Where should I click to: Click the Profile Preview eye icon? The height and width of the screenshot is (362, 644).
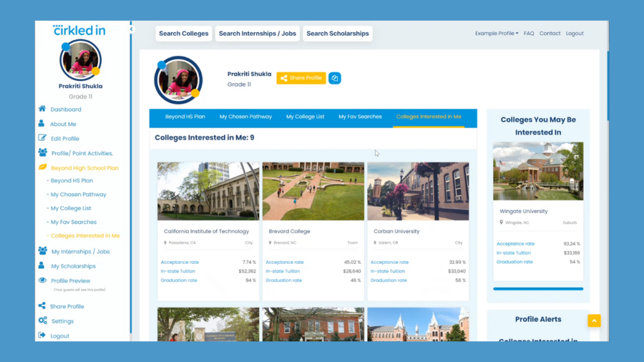pyautogui.click(x=42, y=280)
